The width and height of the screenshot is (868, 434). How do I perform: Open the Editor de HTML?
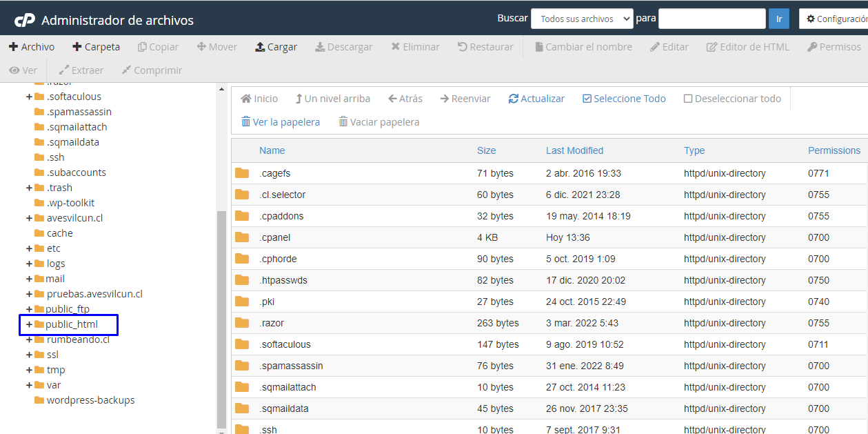coord(748,46)
